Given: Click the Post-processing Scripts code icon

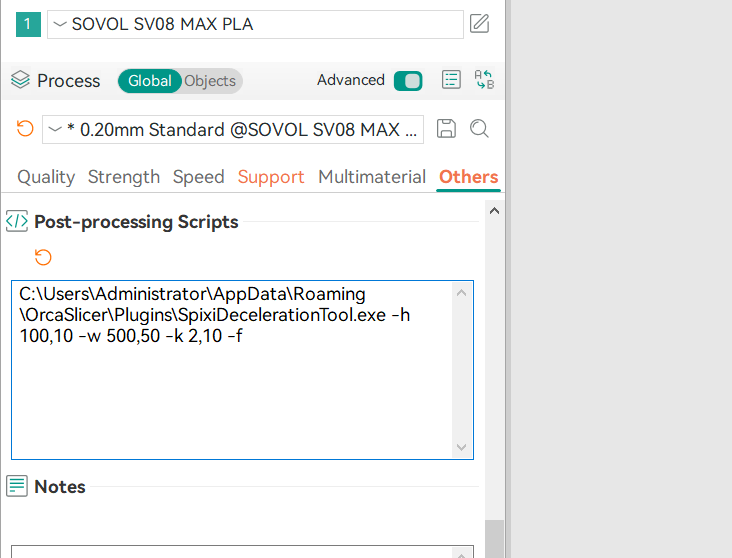Looking at the screenshot, I should [x=17, y=221].
